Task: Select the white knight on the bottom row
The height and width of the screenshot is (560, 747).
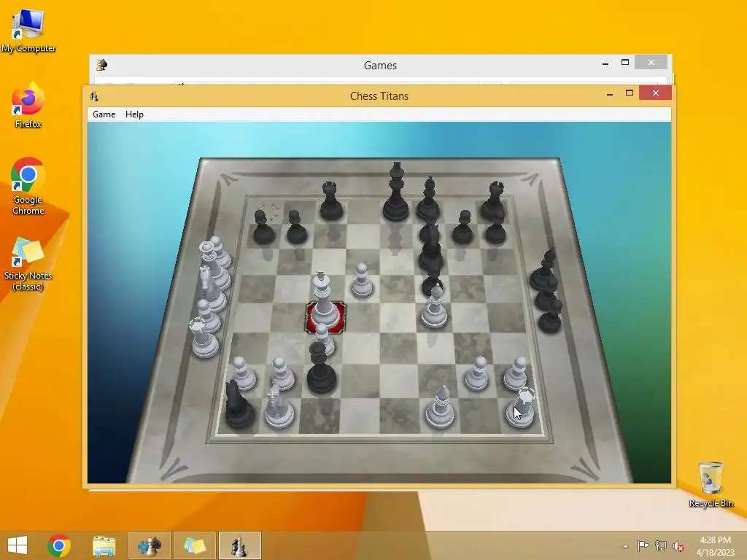Action: click(x=279, y=406)
